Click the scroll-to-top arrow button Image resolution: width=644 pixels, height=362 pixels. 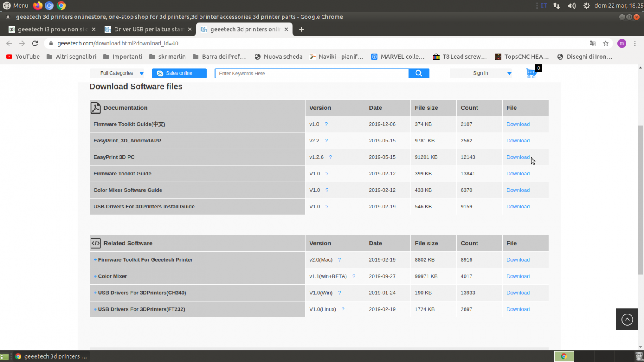627,320
